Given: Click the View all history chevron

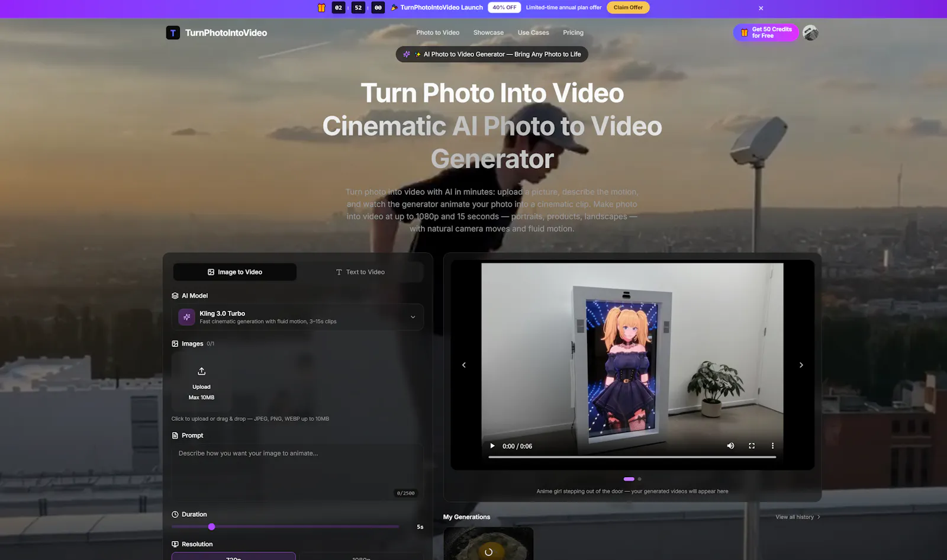Looking at the screenshot, I should tap(819, 517).
